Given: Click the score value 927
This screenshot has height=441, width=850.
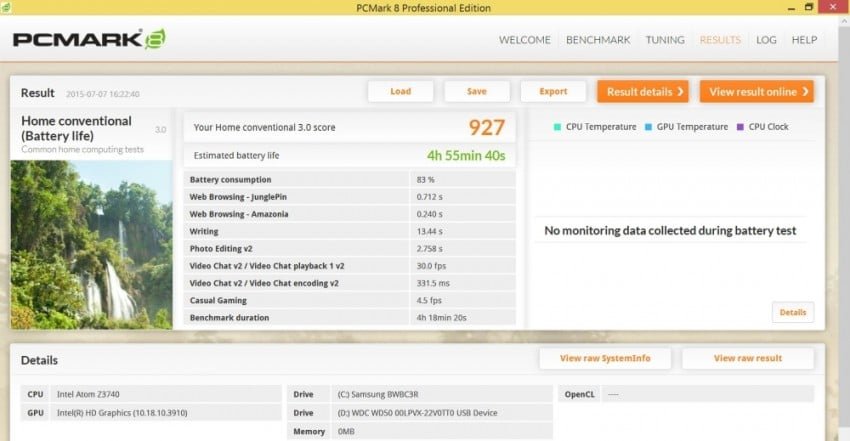Looking at the screenshot, I should tap(486, 128).
